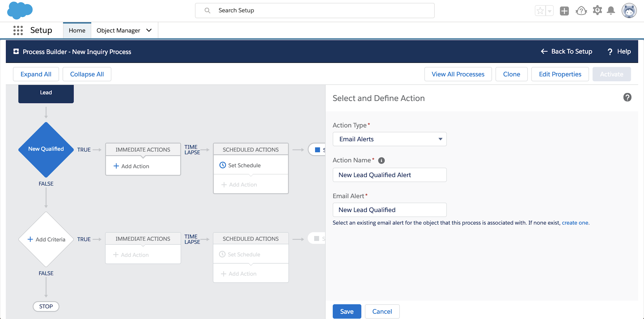Click the Email Alert lookup field

coord(389,210)
